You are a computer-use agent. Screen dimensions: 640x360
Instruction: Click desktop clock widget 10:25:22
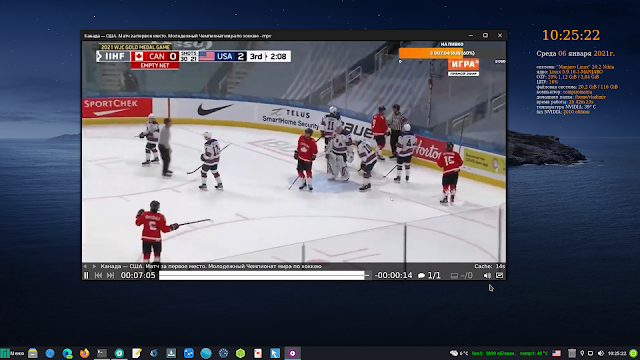(571, 35)
